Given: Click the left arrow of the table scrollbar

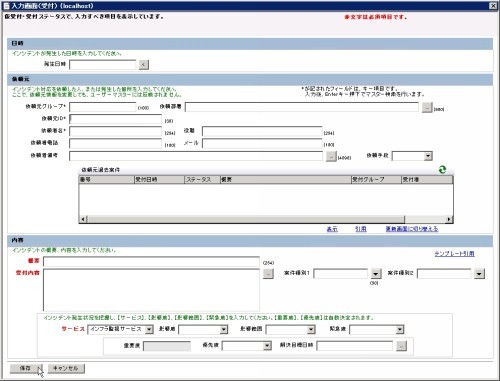Looking at the screenshot, I should tap(83, 219).
